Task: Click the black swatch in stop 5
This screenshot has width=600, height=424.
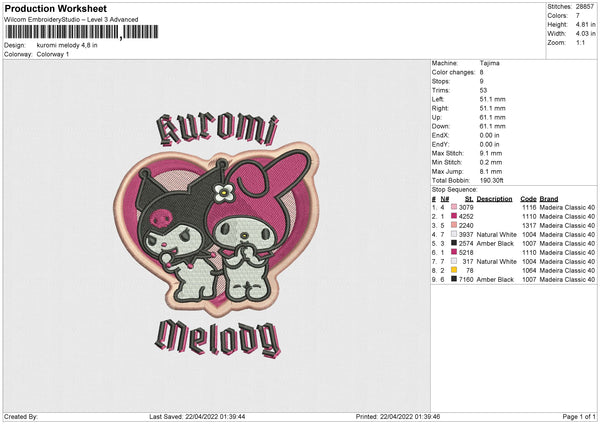Action: (x=454, y=243)
